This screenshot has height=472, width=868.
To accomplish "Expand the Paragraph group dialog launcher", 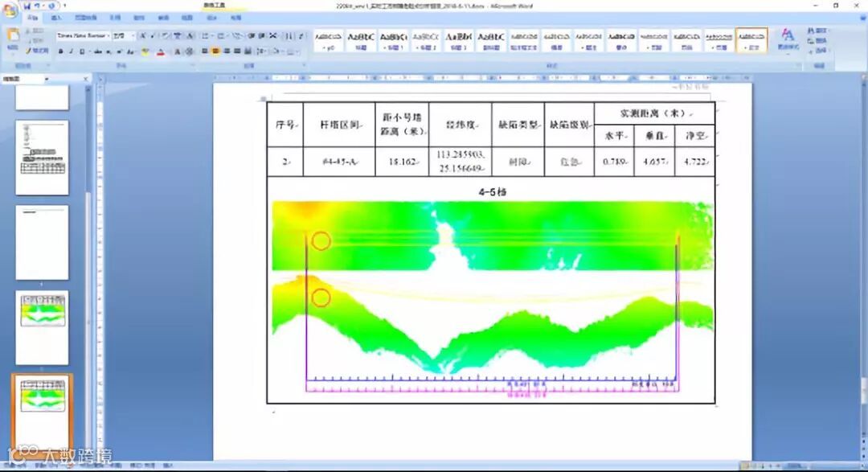I will point(305,65).
